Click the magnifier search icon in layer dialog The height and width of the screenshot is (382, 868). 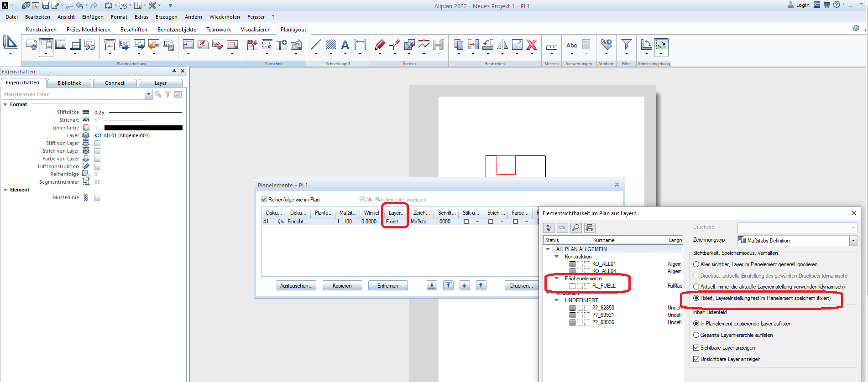[576, 228]
